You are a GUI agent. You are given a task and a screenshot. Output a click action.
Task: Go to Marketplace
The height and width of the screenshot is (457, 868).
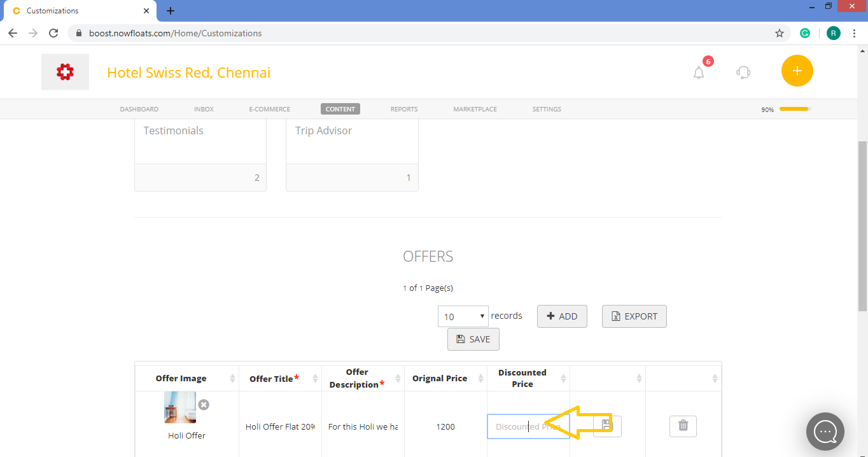475,109
